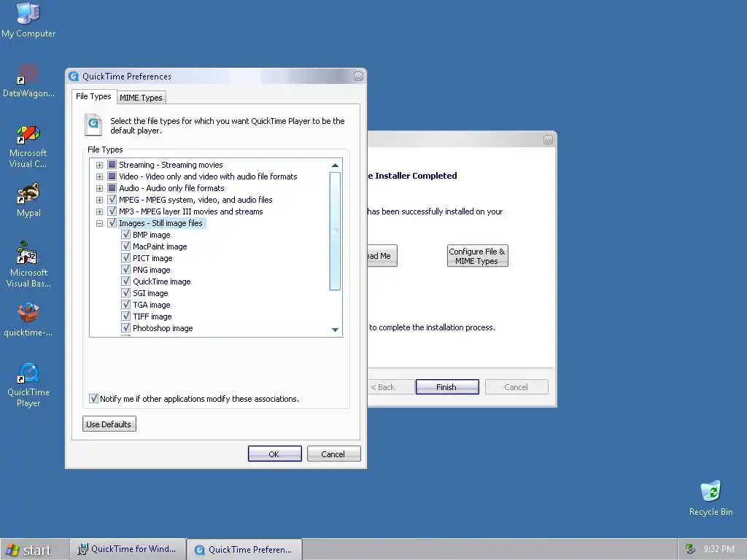Disable notify me if other applications modify associations
Image resolution: width=747 pixels, height=560 pixels.
[94, 399]
